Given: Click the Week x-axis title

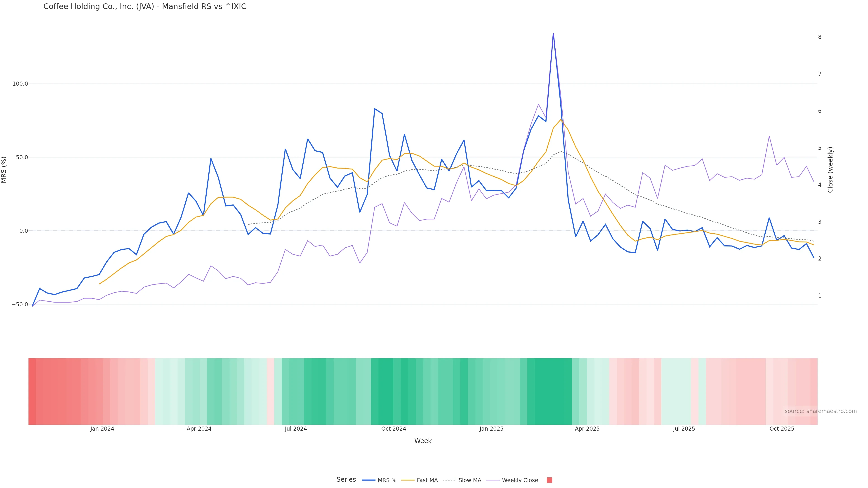Looking at the screenshot, I should (x=423, y=441).
